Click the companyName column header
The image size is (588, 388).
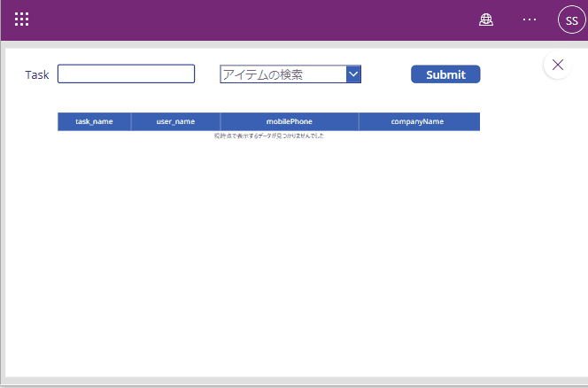[418, 121]
